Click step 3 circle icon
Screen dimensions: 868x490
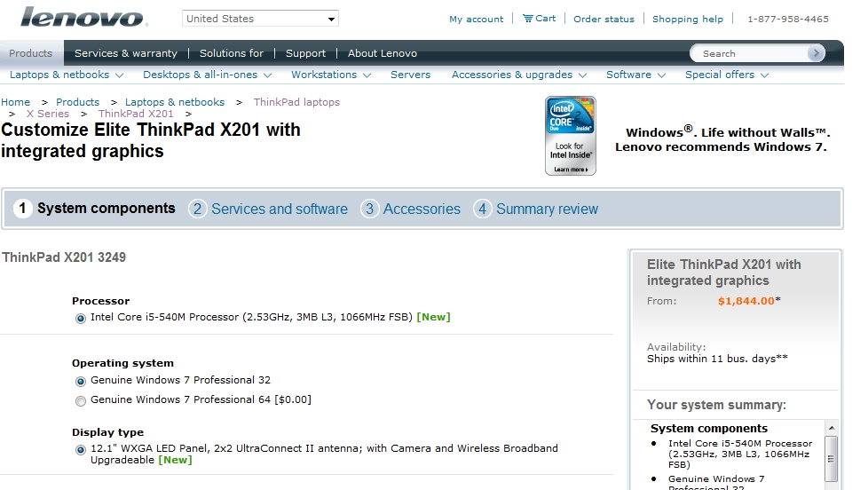click(369, 209)
